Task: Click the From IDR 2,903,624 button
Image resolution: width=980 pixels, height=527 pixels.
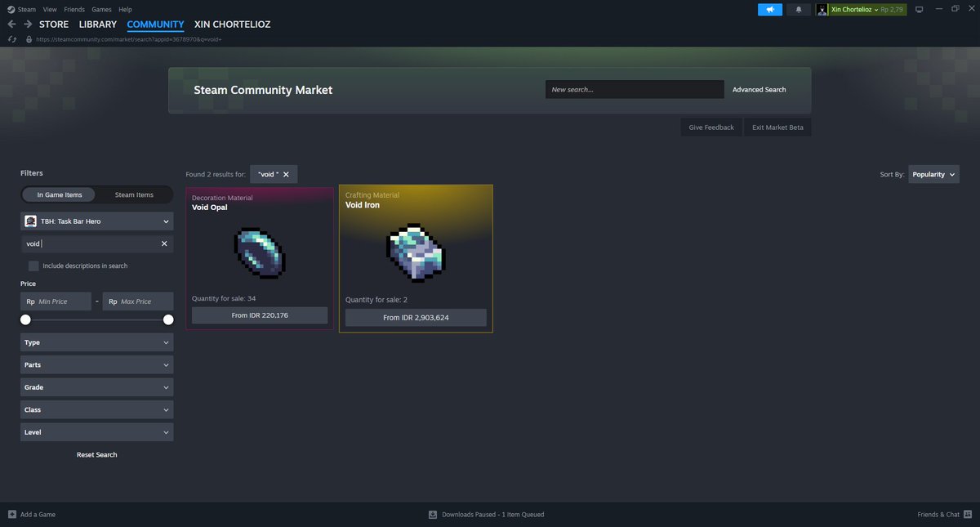Action: (416, 317)
